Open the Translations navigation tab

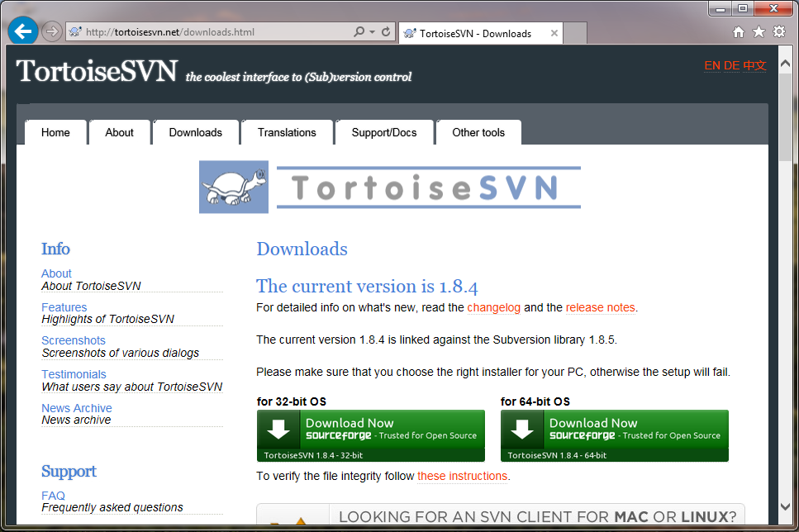pyautogui.click(x=287, y=132)
